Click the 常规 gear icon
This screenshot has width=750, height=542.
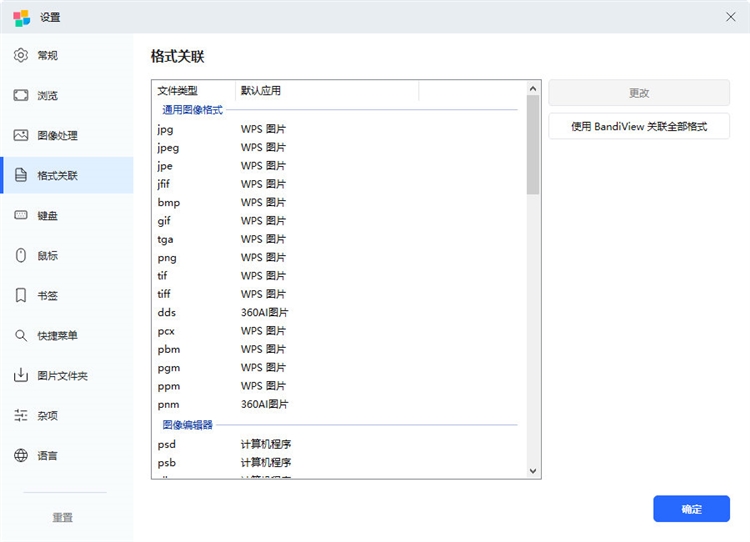[x=21, y=55]
